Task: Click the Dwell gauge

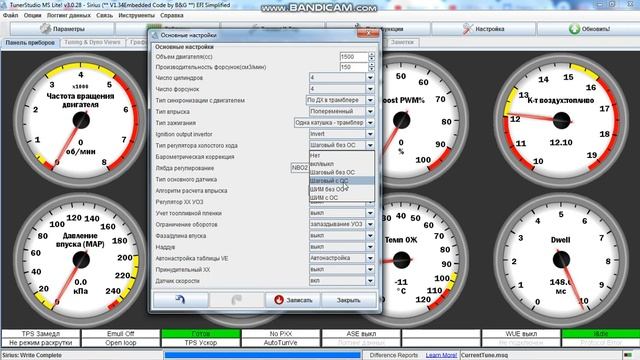Action: tap(561, 259)
